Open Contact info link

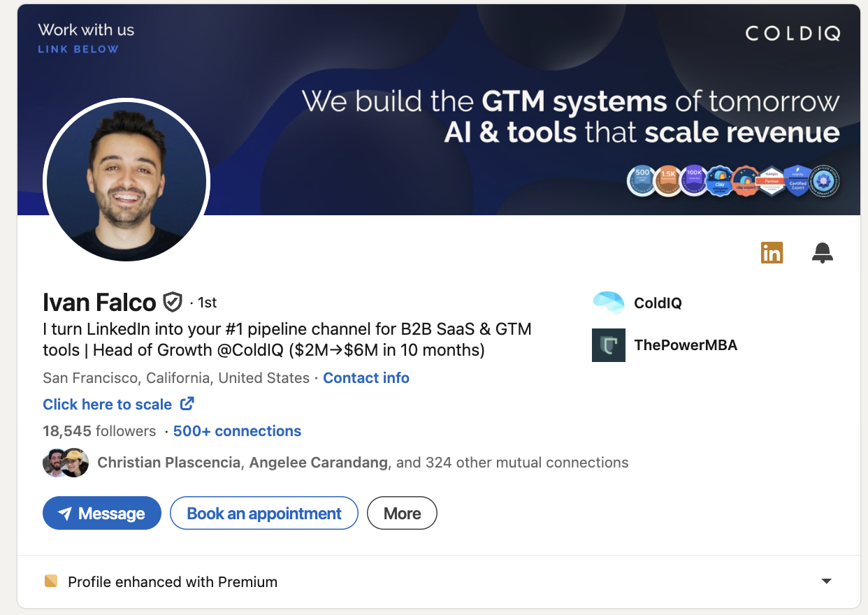pyautogui.click(x=366, y=378)
